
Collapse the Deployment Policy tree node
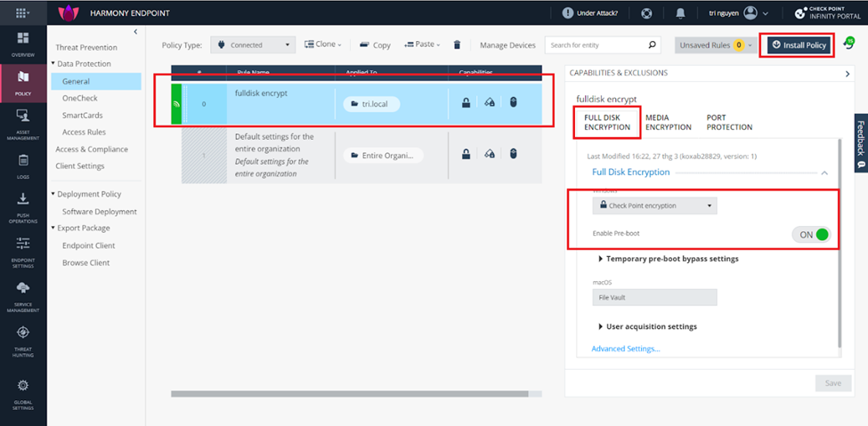click(53, 194)
